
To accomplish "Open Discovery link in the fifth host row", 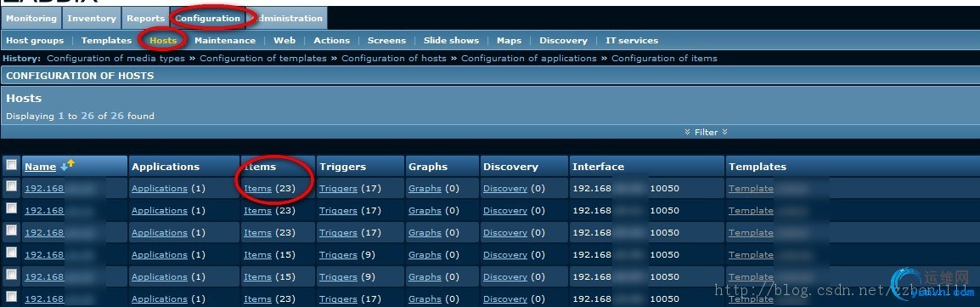I will (505, 277).
